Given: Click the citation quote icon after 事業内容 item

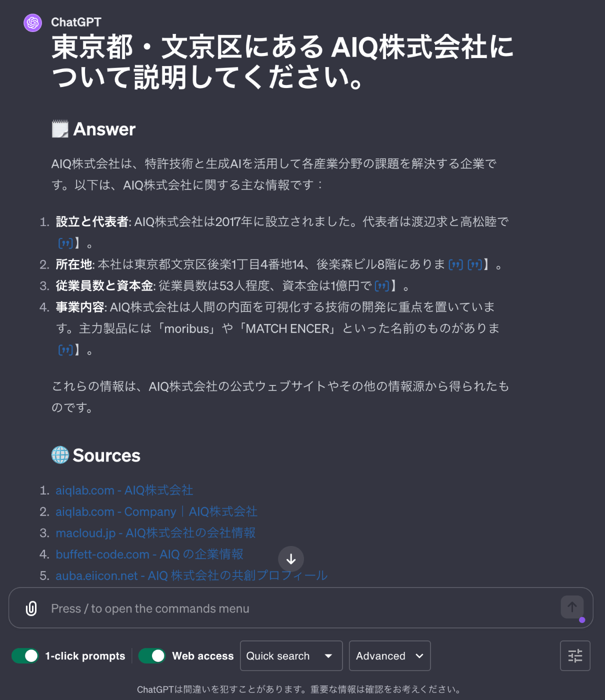Looking at the screenshot, I should tap(65, 350).
